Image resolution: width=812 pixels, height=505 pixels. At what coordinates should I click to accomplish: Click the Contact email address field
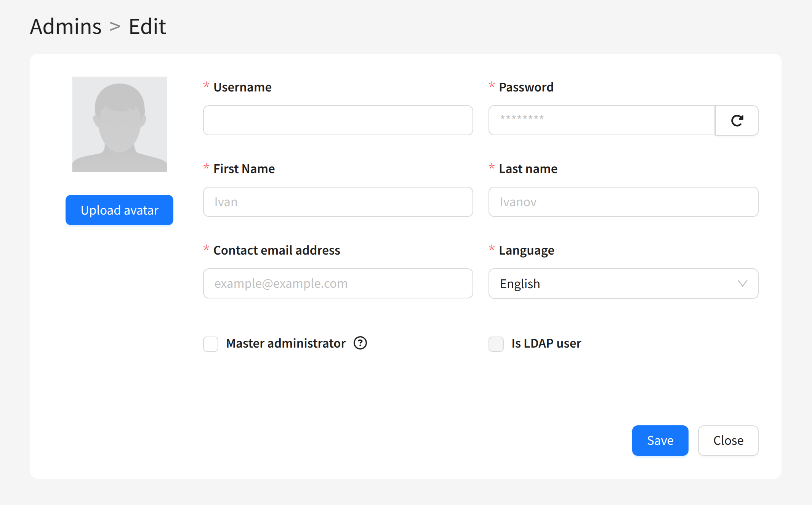point(338,284)
